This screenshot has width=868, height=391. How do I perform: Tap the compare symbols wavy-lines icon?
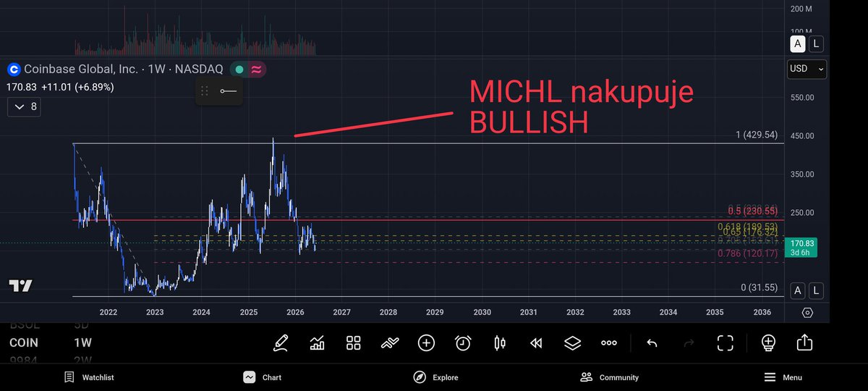[x=391, y=342]
